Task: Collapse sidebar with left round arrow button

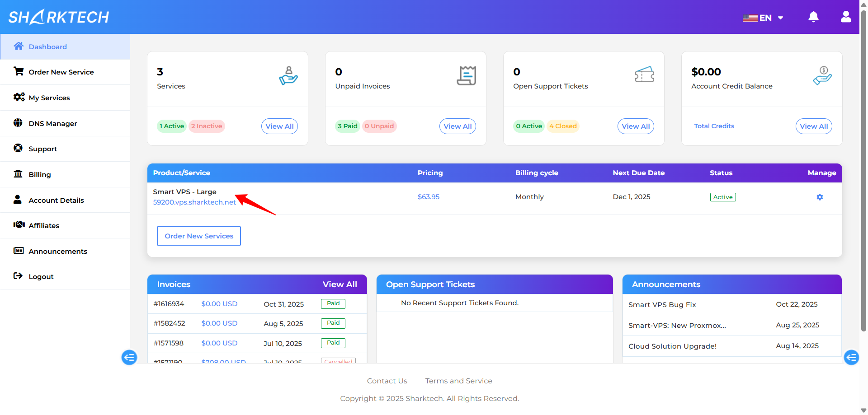Action: (129, 358)
